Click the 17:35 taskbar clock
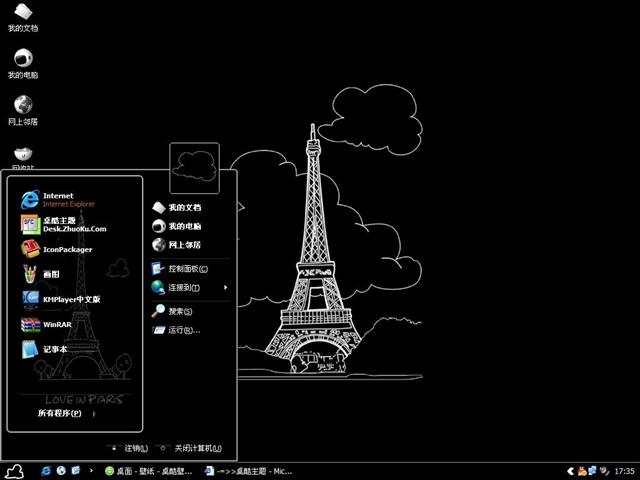 pyautogui.click(x=624, y=471)
